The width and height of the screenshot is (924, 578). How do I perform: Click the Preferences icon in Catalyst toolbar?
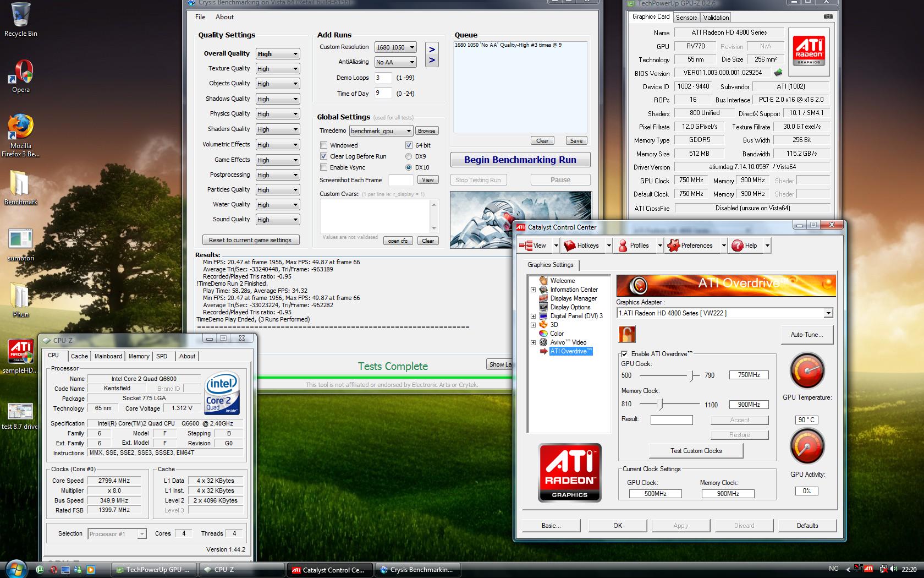point(673,246)
